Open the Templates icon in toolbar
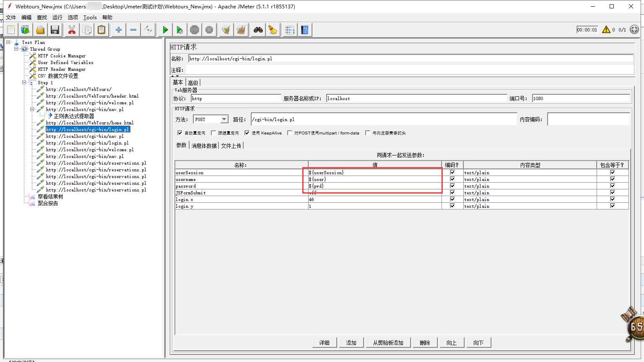 coord(26,30)
